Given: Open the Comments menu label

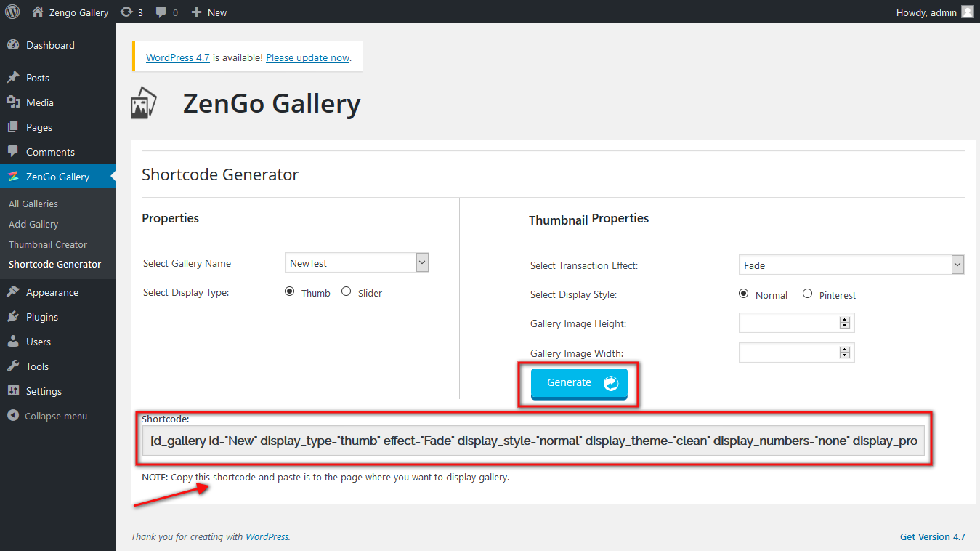Looking at the screenshot, I should click(x=50, y=152).
